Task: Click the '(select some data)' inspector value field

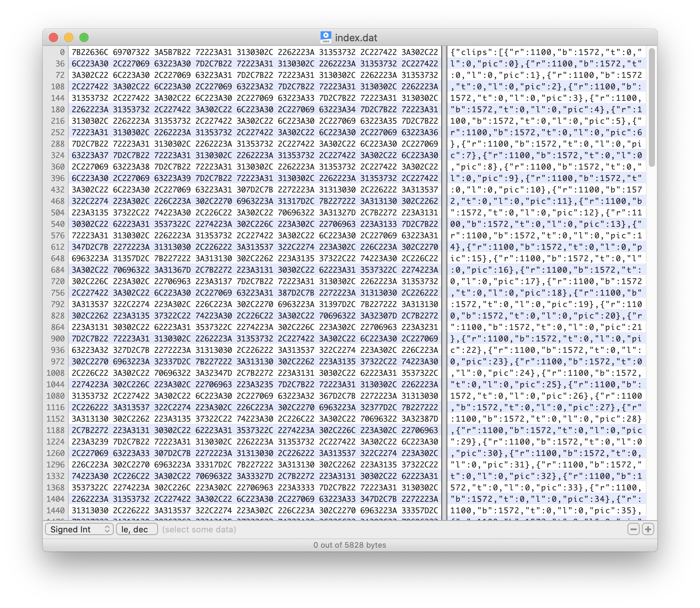Action: (x=199, y=529)
